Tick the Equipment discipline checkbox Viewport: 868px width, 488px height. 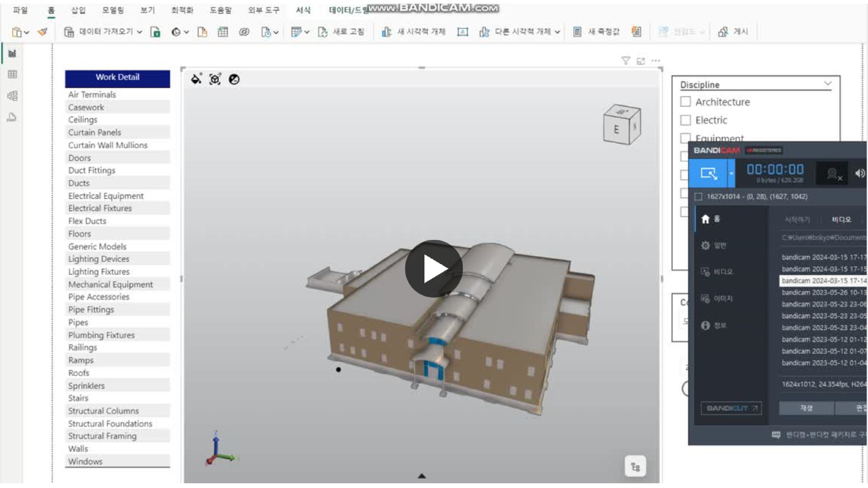[685, 137]
